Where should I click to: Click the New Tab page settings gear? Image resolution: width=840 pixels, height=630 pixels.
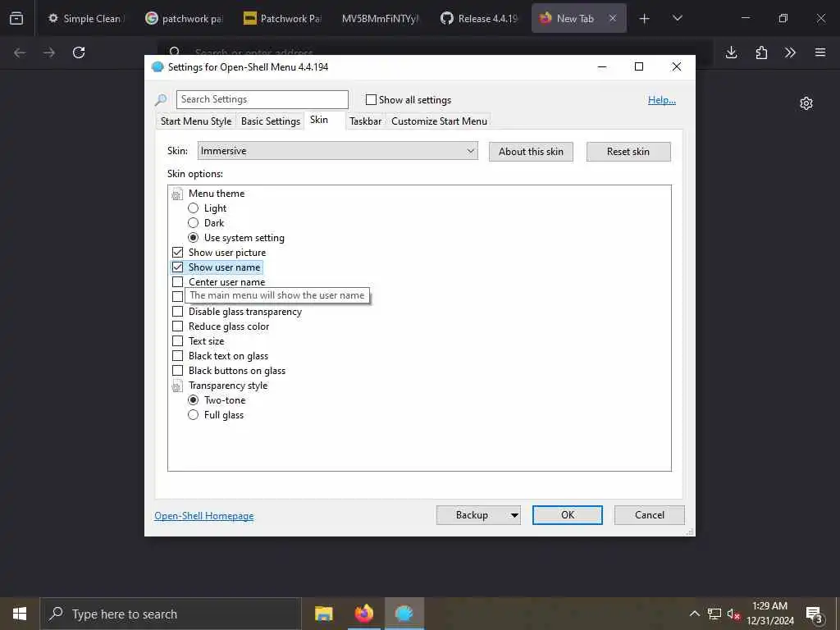(806, 103)
